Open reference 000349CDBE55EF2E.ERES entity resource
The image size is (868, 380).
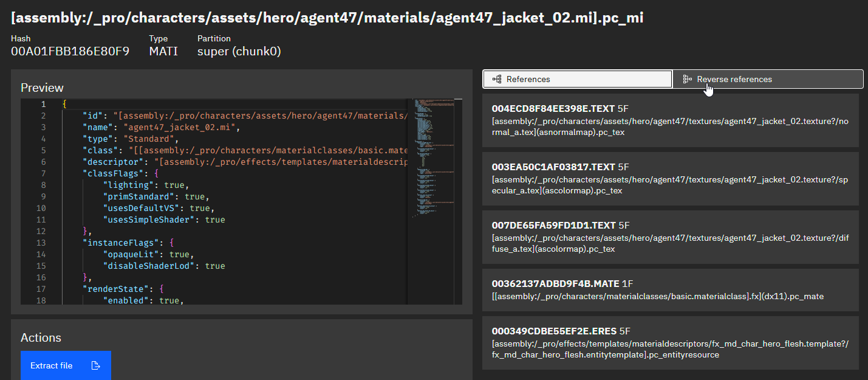coord(671,343)
